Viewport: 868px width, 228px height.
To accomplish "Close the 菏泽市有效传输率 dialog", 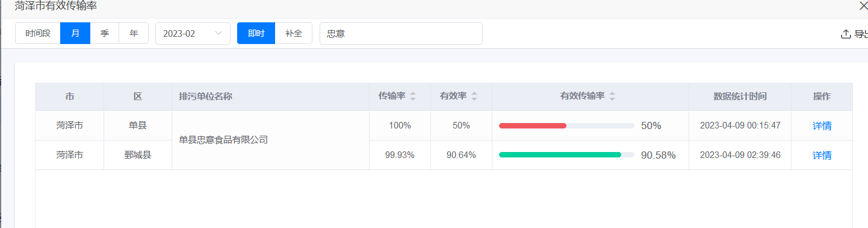I will coord(863,5).
